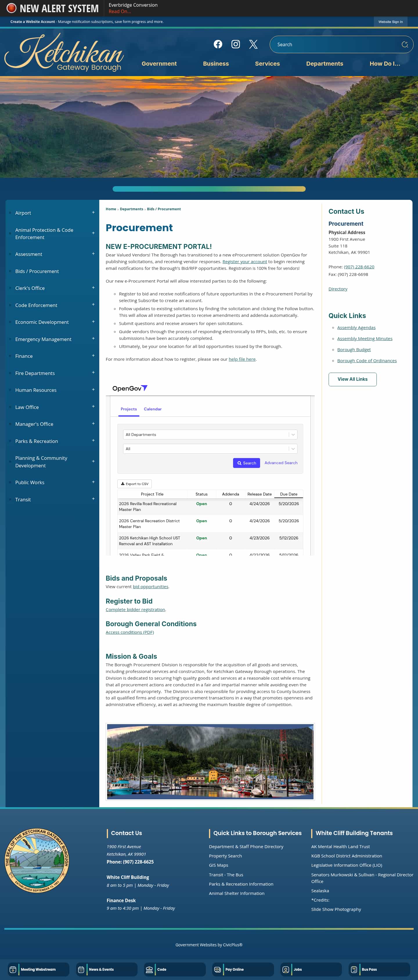Click the Jobs person icon
Viewport: 418px width, 980px height.
tap(286, 969)
